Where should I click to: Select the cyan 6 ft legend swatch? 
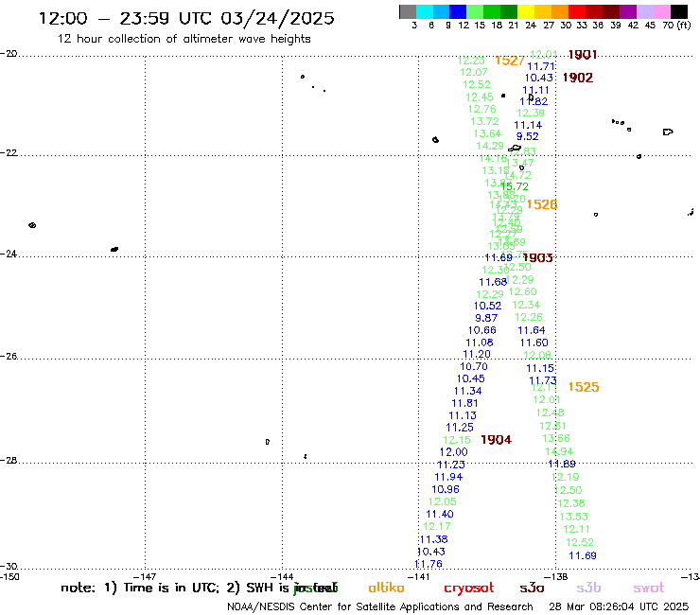pyautogui.click(x=425, y=11)
